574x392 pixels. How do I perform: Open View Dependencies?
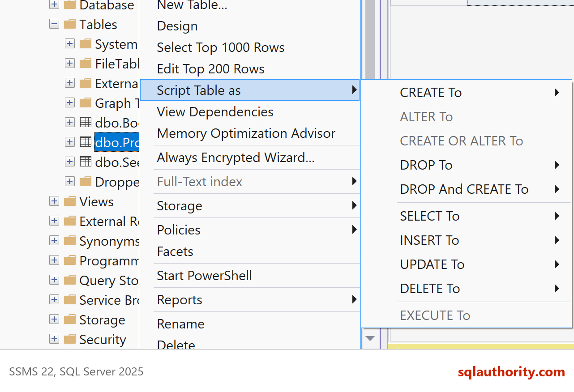[250, 112]
